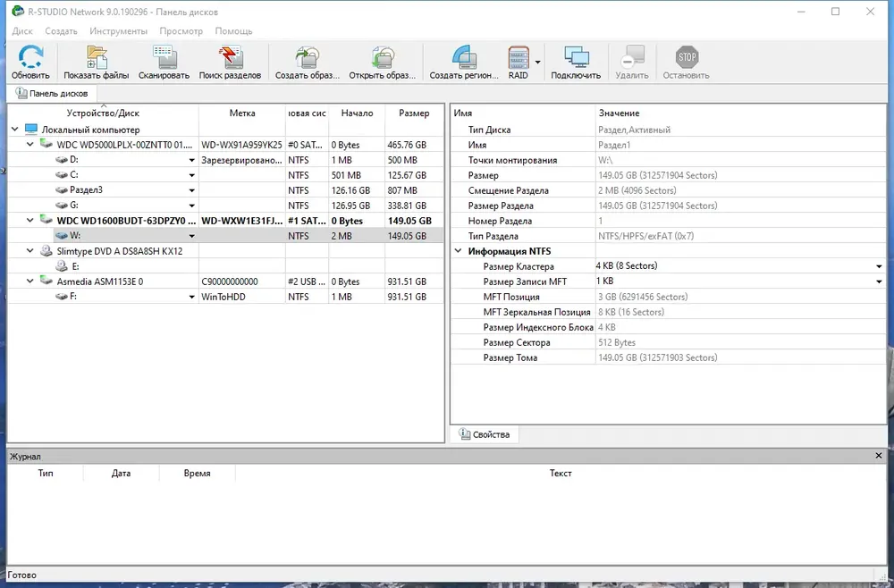894x588 pixels.
Task: Switch to the Свойства tab
Action: pyautogui.click(x=485, y=434)
